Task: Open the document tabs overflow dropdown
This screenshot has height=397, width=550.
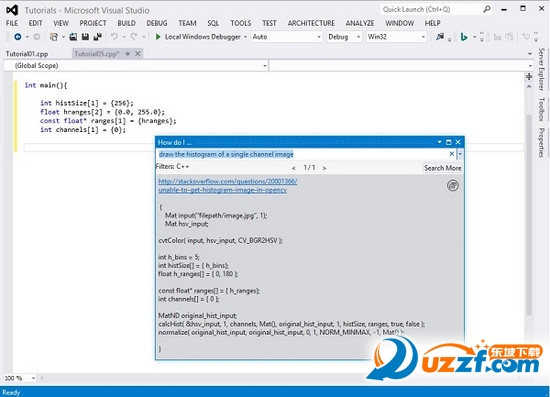Action: pyautogui.click(x=530, y=54)
